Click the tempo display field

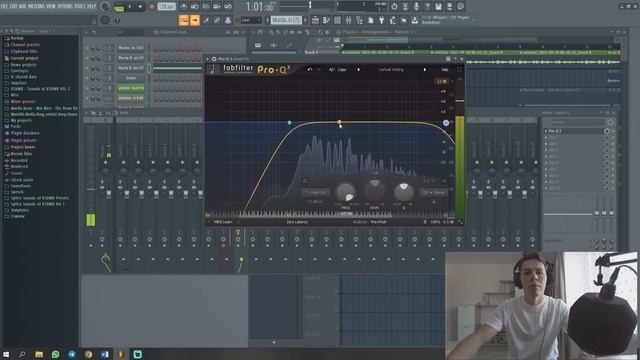pos(167,7)
